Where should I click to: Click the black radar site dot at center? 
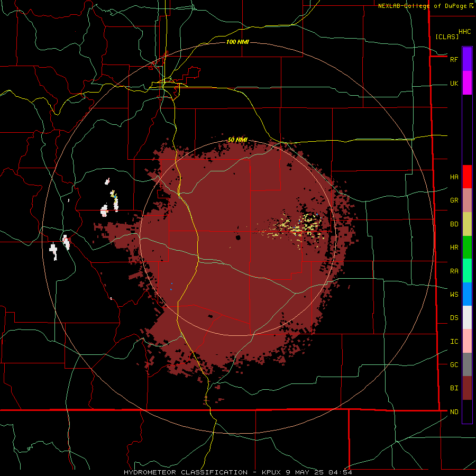239,237
